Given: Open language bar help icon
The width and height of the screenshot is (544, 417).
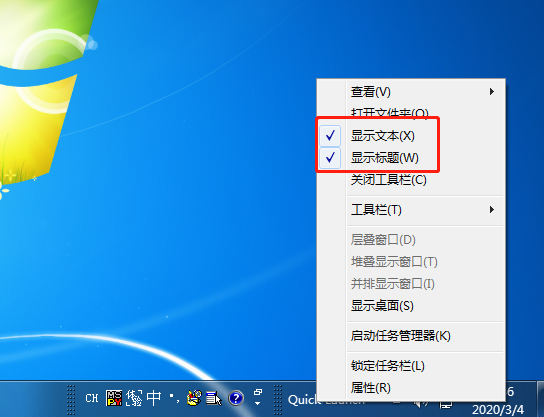Looking at the screenshot, I should click(236, 398).
